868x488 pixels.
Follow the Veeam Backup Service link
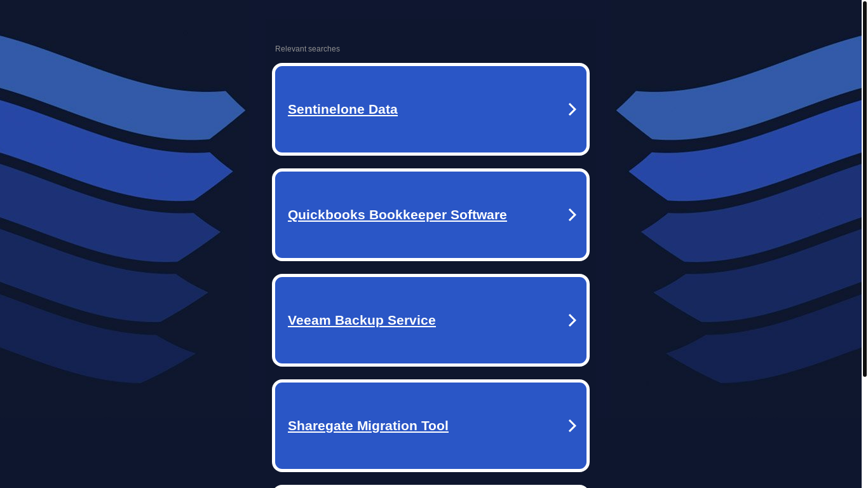coord(362,320)
